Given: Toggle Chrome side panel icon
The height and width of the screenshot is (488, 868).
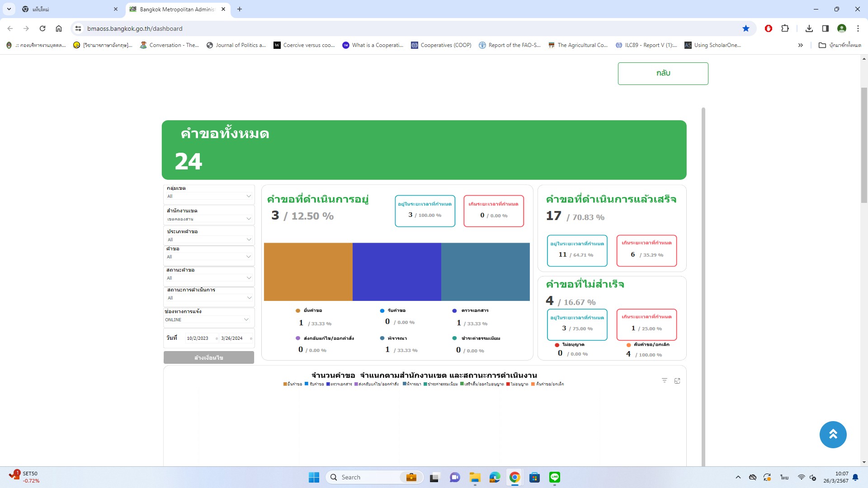Looking at the screenshot, I should 825,28.
